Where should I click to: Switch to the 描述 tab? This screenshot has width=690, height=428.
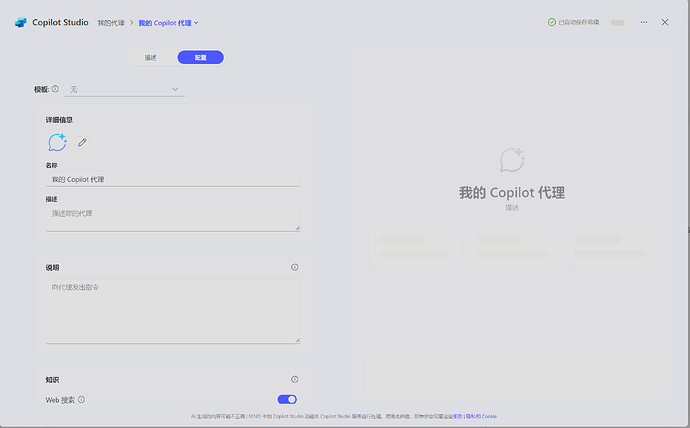click(x=150, y=58)
